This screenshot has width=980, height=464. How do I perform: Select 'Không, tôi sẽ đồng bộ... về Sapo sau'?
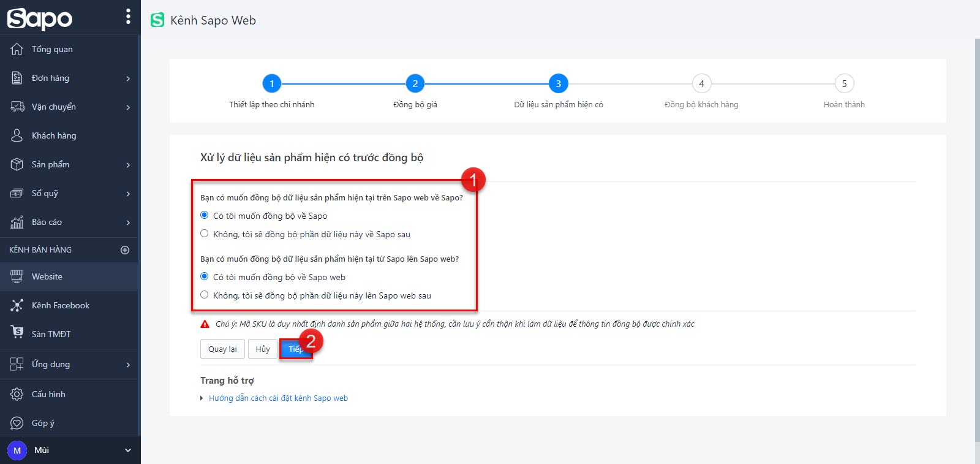(x=205, y=234)
